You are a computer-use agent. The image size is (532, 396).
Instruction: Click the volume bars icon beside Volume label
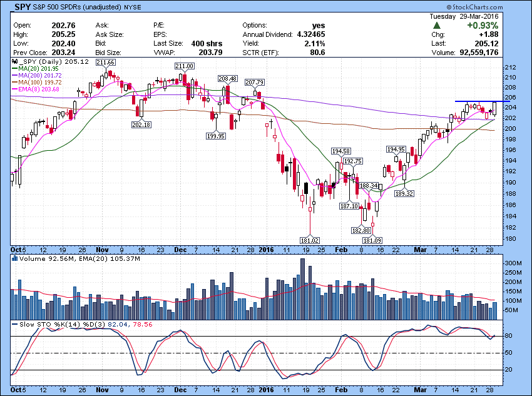[14, 258]
